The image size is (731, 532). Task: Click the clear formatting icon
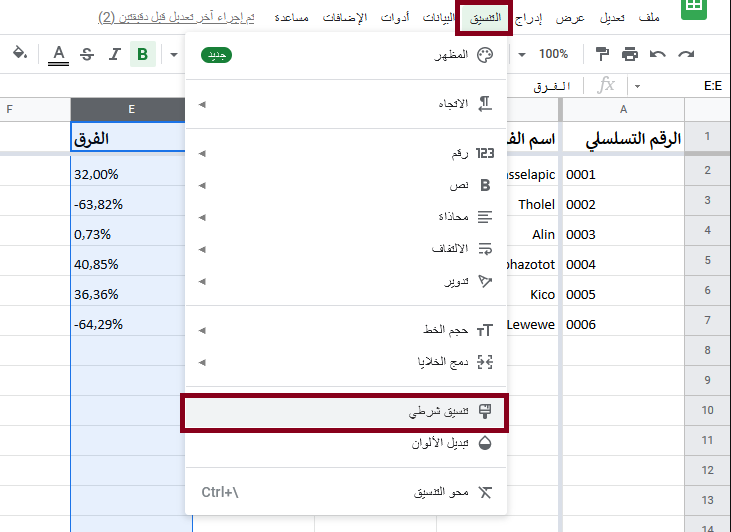[485, 492]
